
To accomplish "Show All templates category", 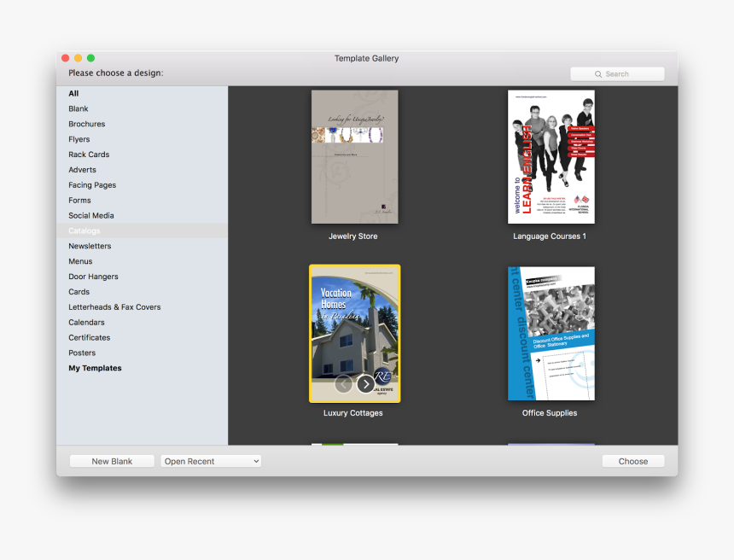I will click(73, 94).
